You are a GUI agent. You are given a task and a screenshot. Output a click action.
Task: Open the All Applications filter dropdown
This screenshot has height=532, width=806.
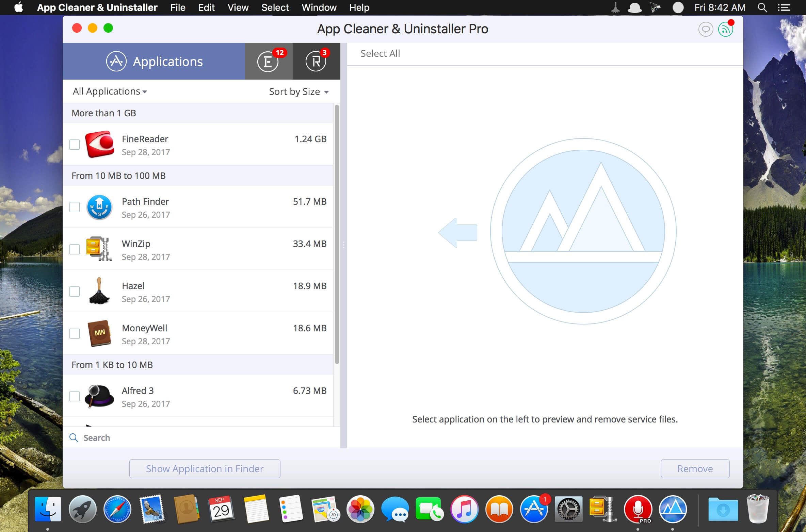click(110, 91)
